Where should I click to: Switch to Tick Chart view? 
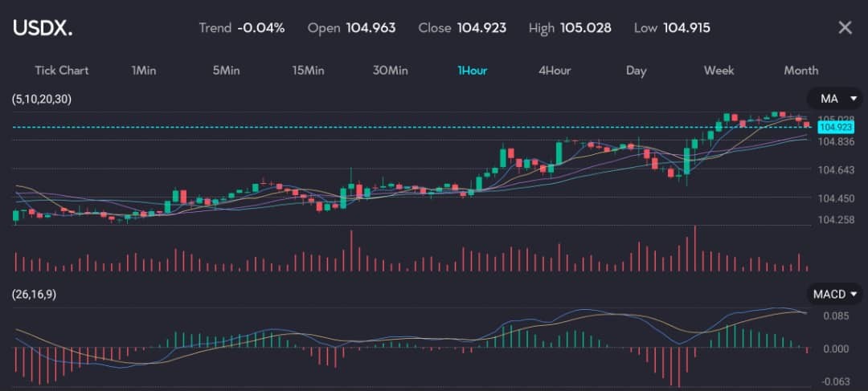point(62,71)
